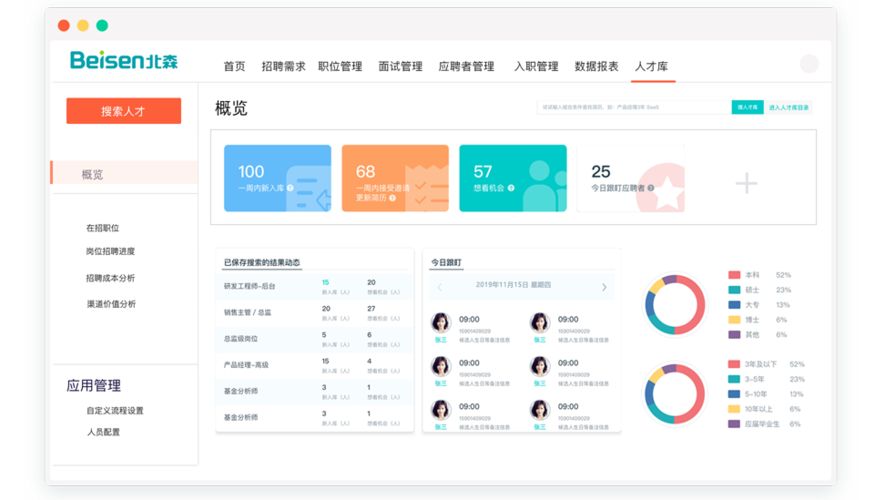
Task: Click the teal 搜人才 search button
Action: point(746,107)
